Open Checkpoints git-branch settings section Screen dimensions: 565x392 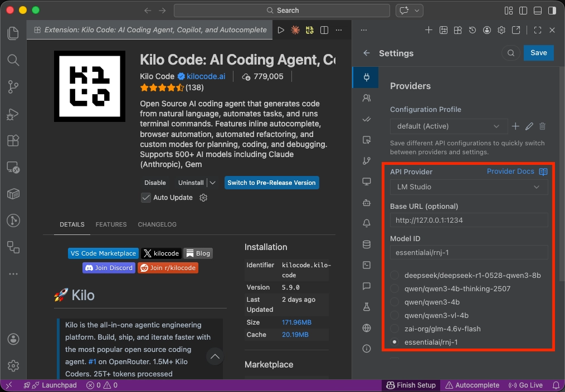point(367,161)
